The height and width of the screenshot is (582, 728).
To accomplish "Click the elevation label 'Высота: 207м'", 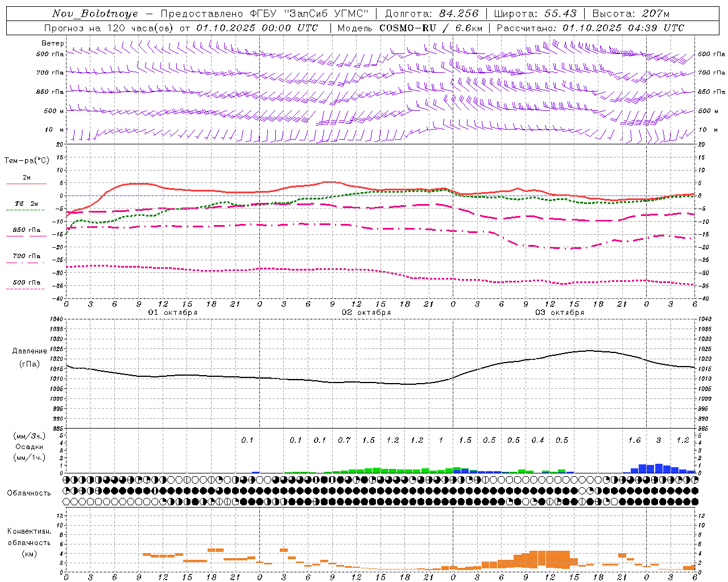I will point(631,14).
